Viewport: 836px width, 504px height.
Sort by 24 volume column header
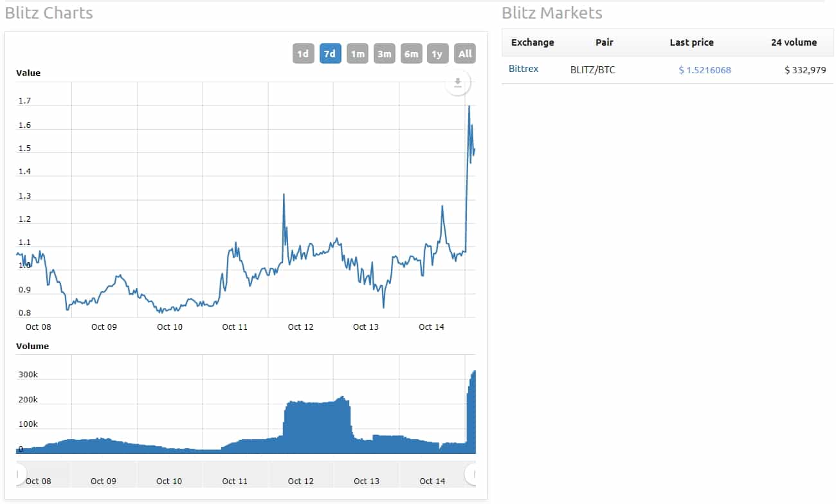(x=794, y=42)
